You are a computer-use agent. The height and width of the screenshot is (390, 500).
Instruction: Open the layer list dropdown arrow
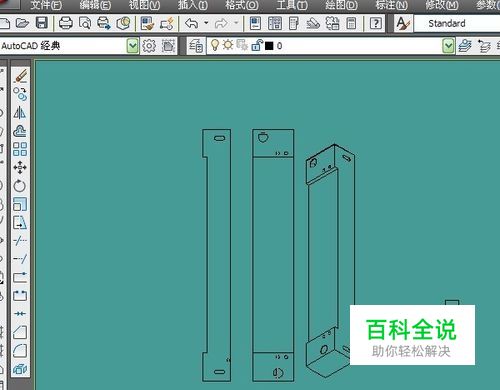click(x=448, y=46)
